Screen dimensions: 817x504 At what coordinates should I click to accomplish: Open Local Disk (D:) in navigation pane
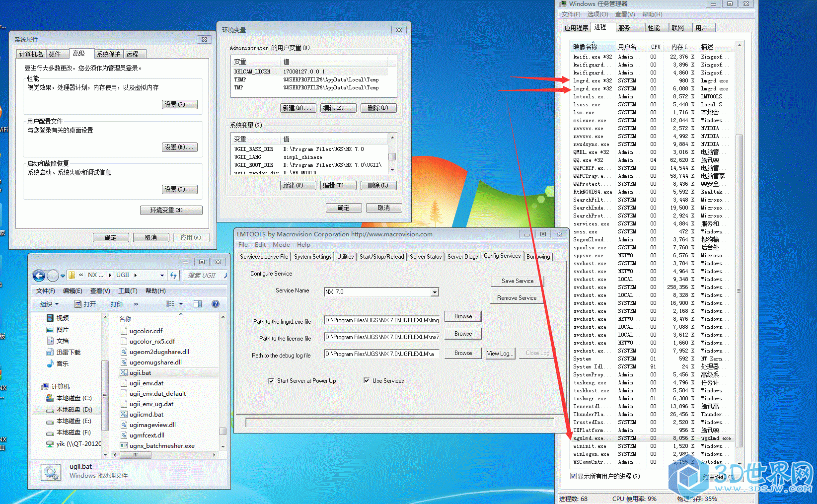point(74,409)
